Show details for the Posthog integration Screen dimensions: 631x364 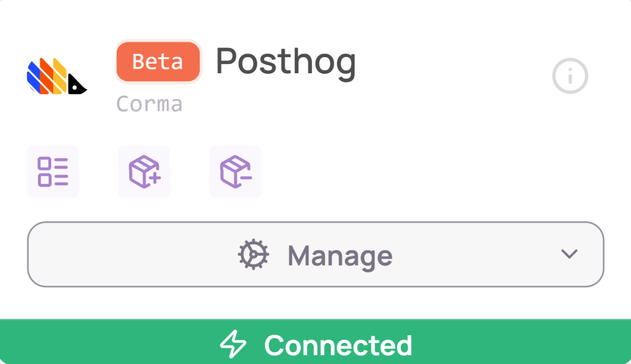(570, 76)
